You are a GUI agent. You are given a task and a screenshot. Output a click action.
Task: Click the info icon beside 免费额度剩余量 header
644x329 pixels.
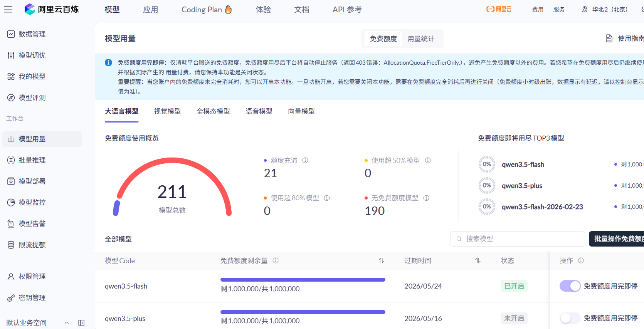(x=276, y=260)
